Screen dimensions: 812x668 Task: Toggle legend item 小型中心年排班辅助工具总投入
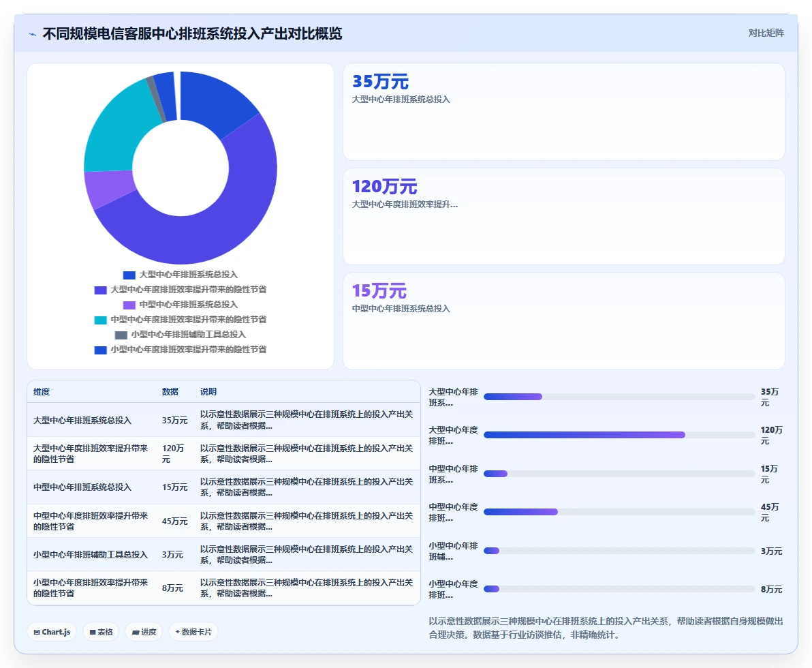pyautogui.click(x=181, y=335)
